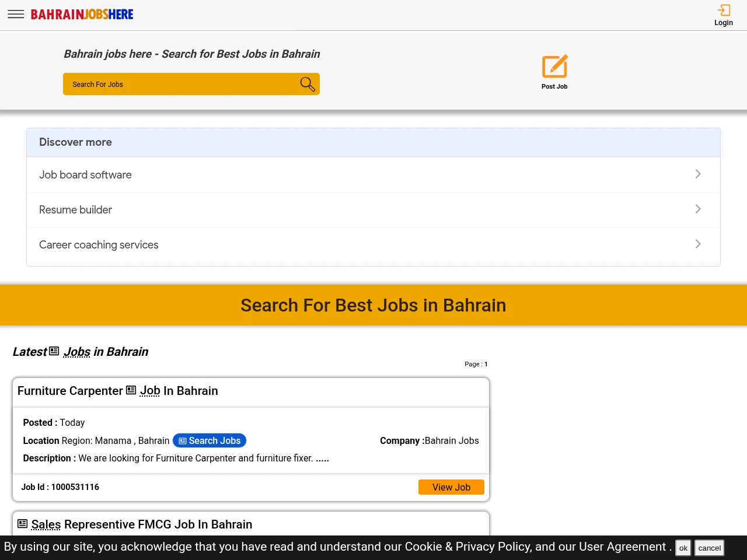Image resolution: width=747 pixels, height=560 pixels.
Task: Click the Post Job label
Action: tap(554, 86)
